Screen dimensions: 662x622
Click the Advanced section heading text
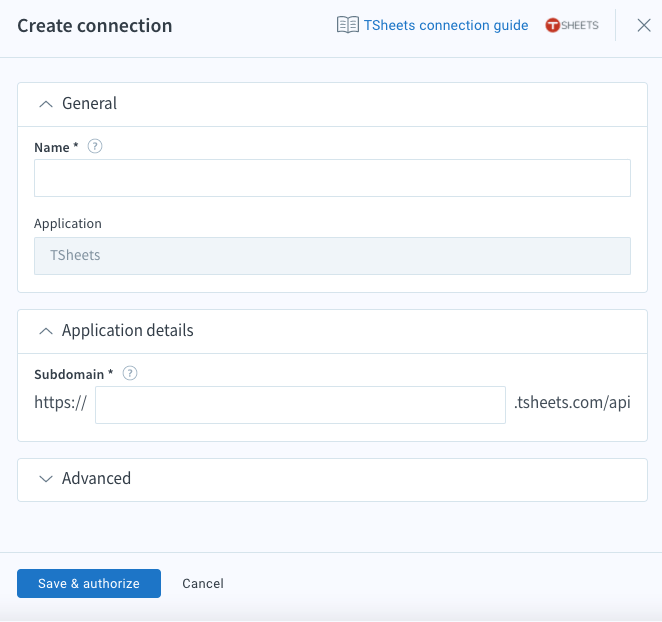pos(96,479)
